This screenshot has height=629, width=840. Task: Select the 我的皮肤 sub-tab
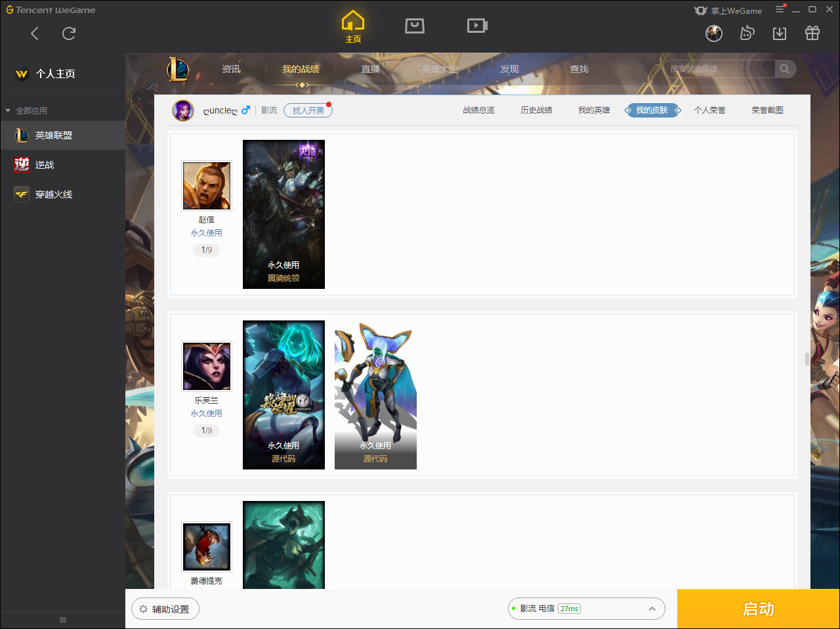[x=652, y=110]
